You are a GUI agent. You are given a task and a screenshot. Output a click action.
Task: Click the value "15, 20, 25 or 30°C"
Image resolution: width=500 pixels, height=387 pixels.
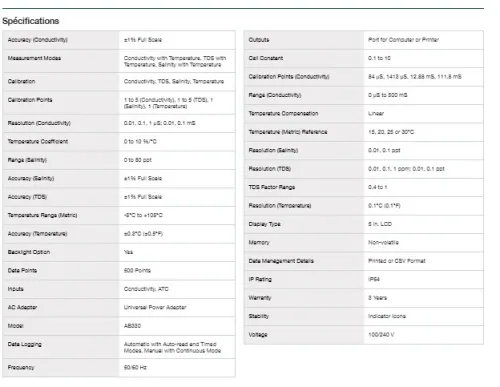coord(391,132)
